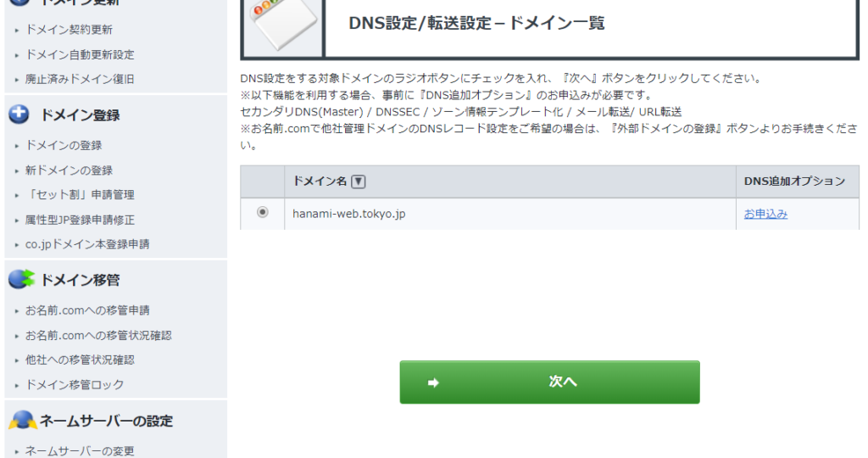The width and height of the screenshot is (868, 458).
Task: Open 他社への移管状況確認 link
Action: tap(80, 360)
